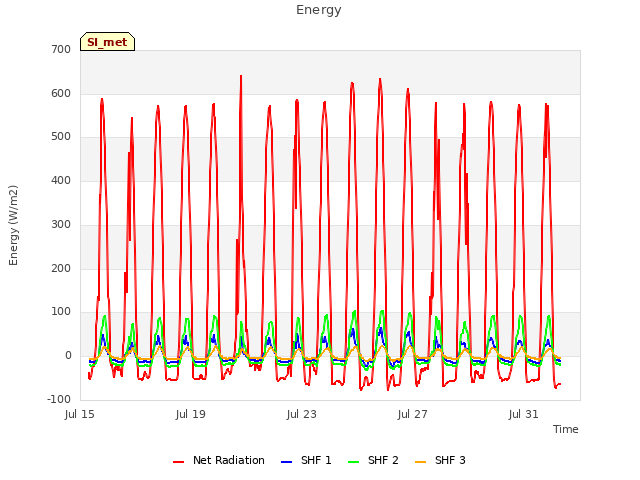
Task: Click the Jul 19 x-axis tick label
Action: click(191, 415)
